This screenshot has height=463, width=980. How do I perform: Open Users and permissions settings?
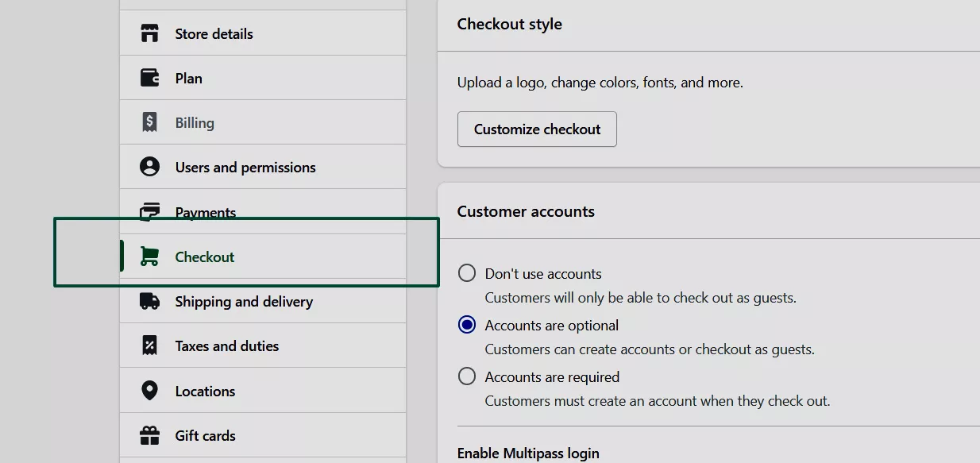pos(245,167)
